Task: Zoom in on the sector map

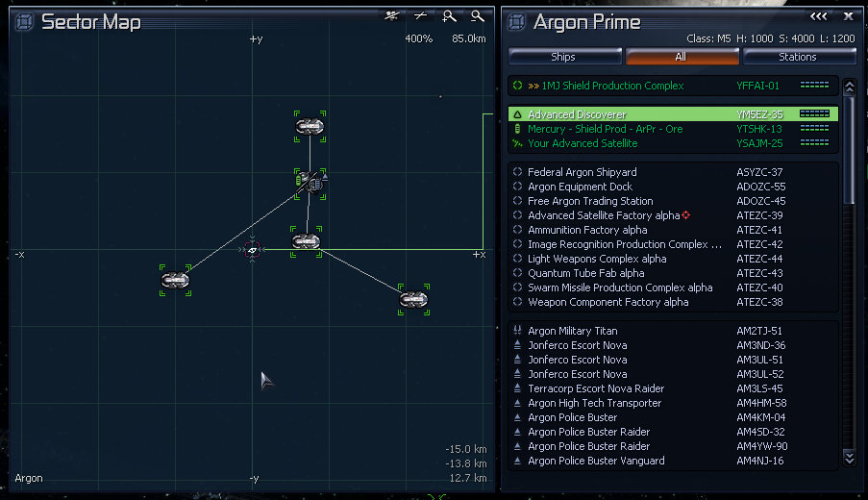Action: click(x=449, y=16)
